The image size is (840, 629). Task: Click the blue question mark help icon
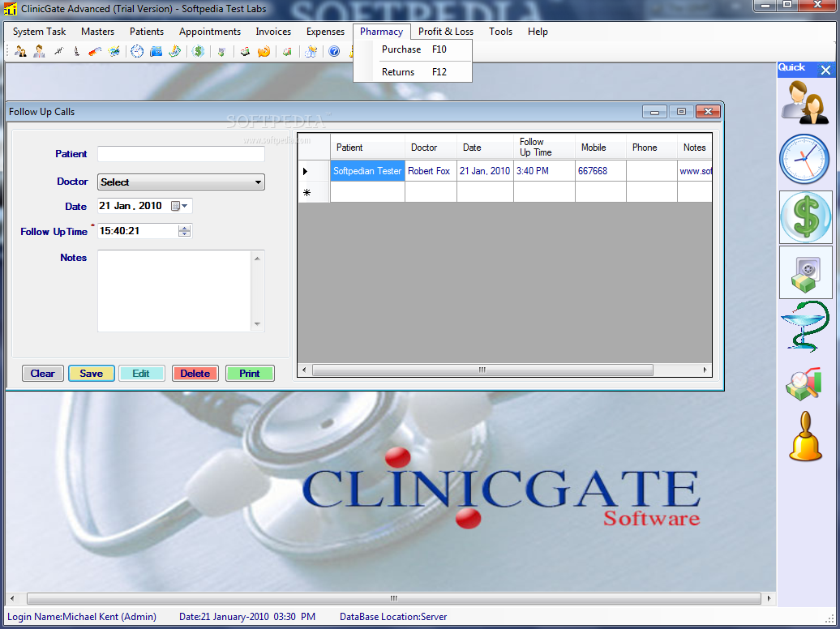334,51
